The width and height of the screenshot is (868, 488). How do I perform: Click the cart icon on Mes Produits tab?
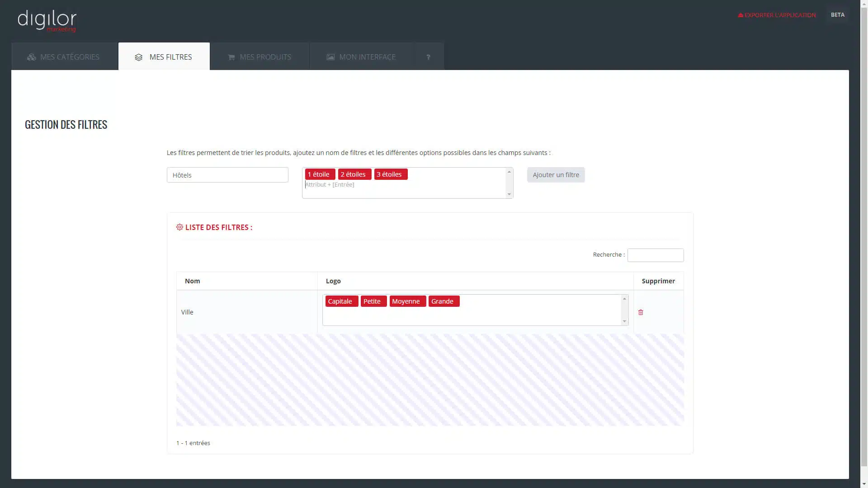pos(231,57)
